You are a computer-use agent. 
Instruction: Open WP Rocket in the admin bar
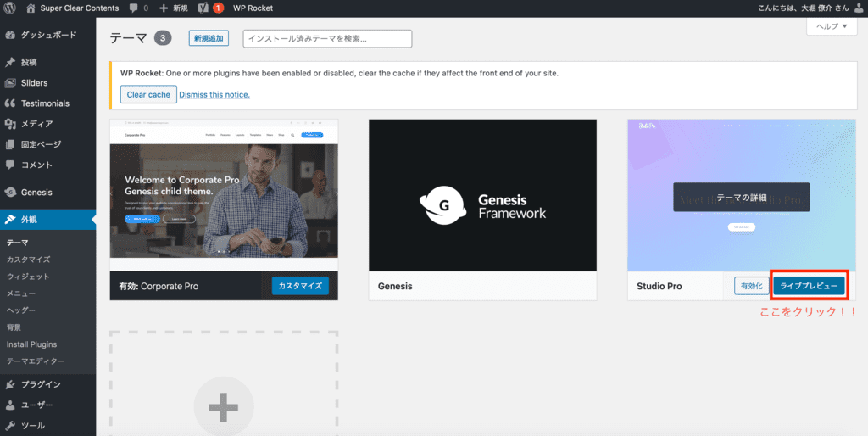[252, 8]
